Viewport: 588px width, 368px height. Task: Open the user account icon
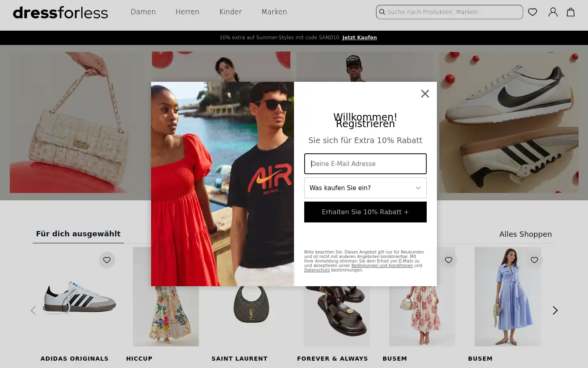pyautogui.click(x=553, y=12)
